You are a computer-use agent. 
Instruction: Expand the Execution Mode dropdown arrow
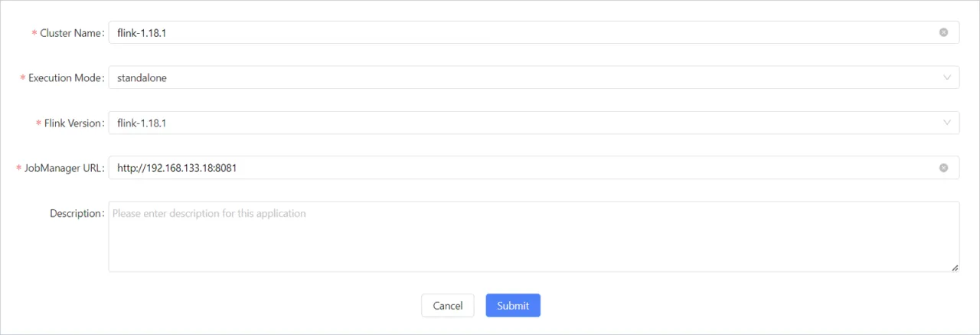click(x=947, y=77)
